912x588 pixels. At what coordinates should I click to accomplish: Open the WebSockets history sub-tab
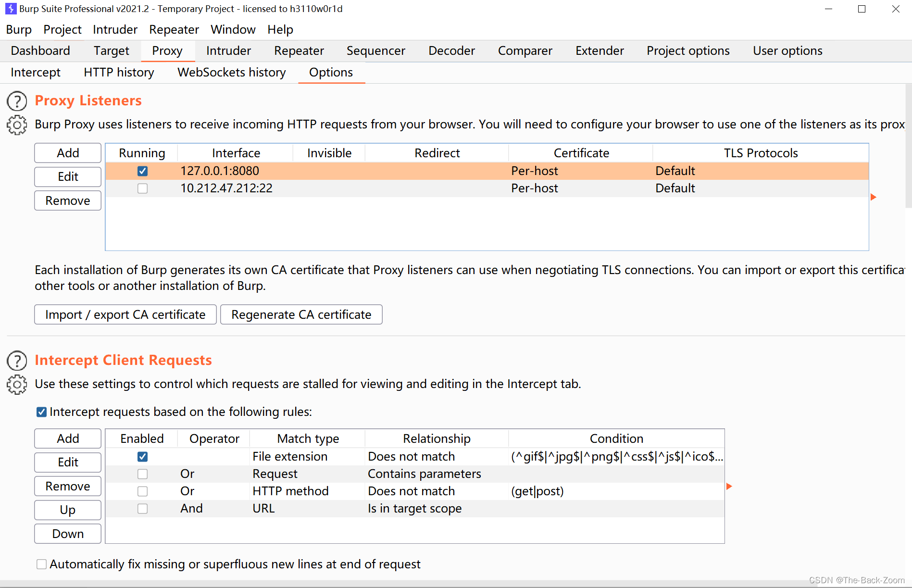tap(232, 73)
